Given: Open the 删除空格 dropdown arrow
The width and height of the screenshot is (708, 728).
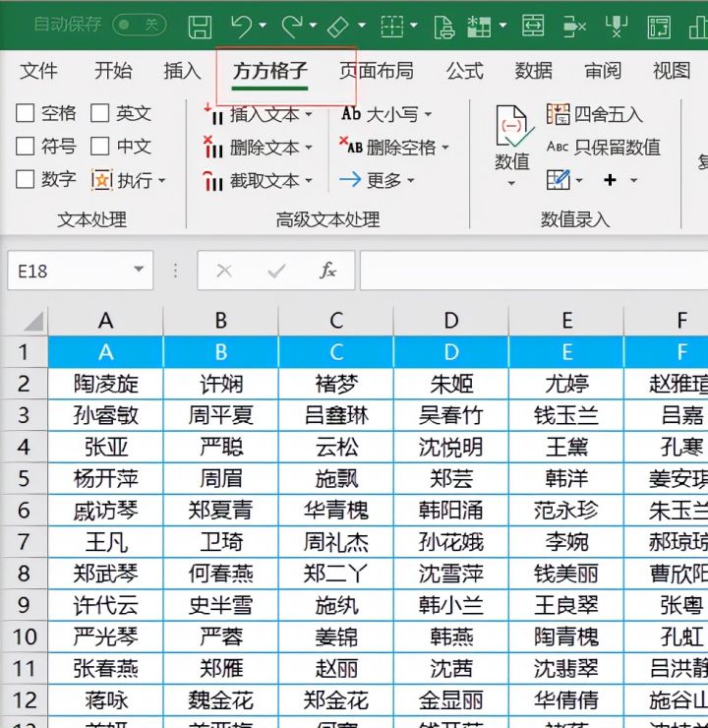Looking at the screenshot, I should [445, 148].
